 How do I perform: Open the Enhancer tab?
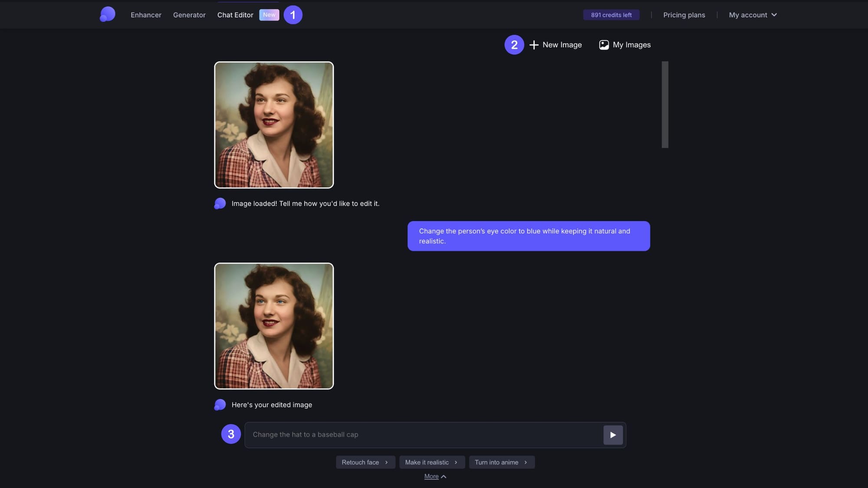click(146, 15)
